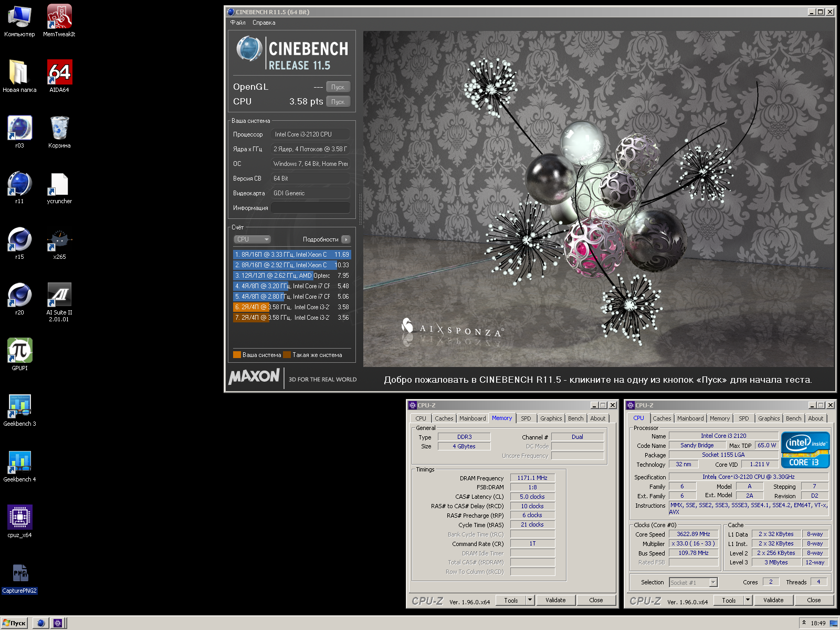
Task: Open SPD tab in Memory CPU-Z window
Action: coord(526,418)
